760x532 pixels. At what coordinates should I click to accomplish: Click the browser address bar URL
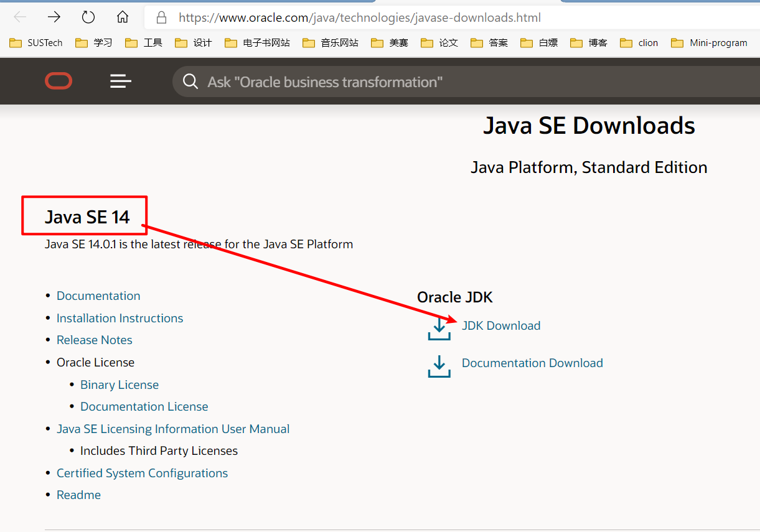360,17
